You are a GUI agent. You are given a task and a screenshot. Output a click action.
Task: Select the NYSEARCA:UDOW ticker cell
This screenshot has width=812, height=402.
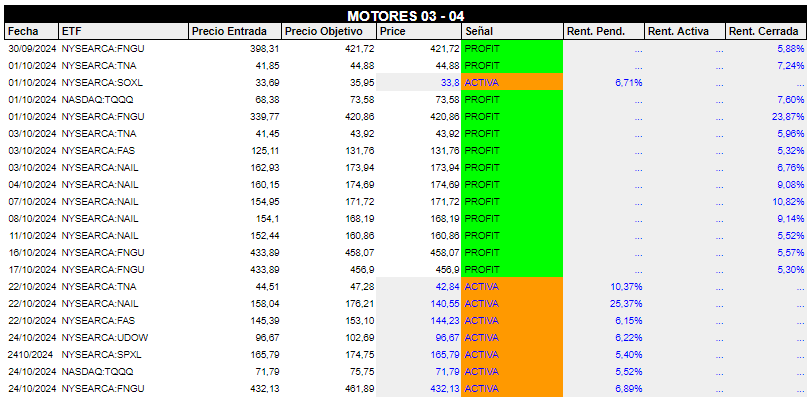104,338
